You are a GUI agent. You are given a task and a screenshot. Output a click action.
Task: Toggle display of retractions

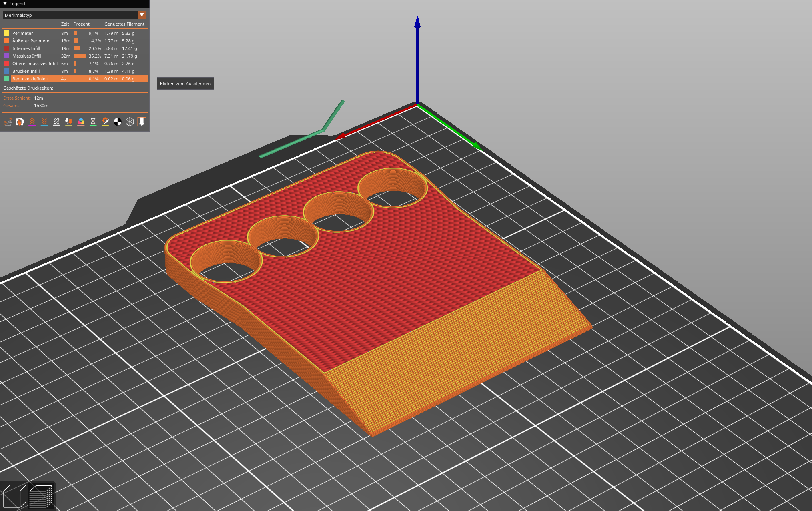click(x=32, y=122)
